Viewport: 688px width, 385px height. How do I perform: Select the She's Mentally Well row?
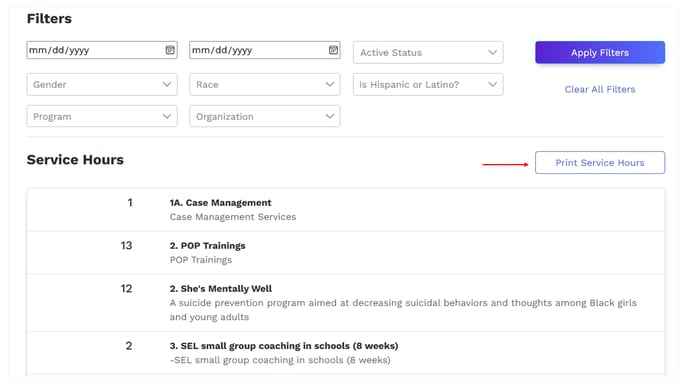tap(346, 303)
